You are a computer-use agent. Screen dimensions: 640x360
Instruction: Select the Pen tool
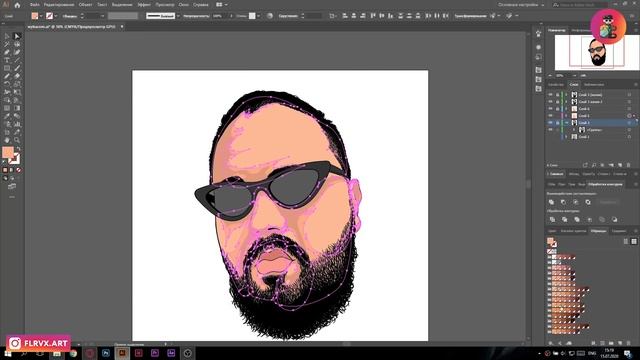tap(7, 52)
